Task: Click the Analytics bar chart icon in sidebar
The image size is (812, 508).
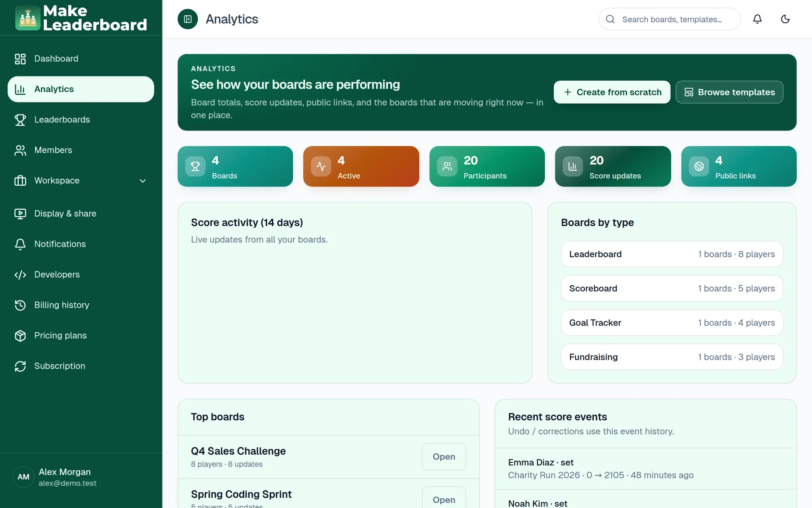Action: point(20,89)
